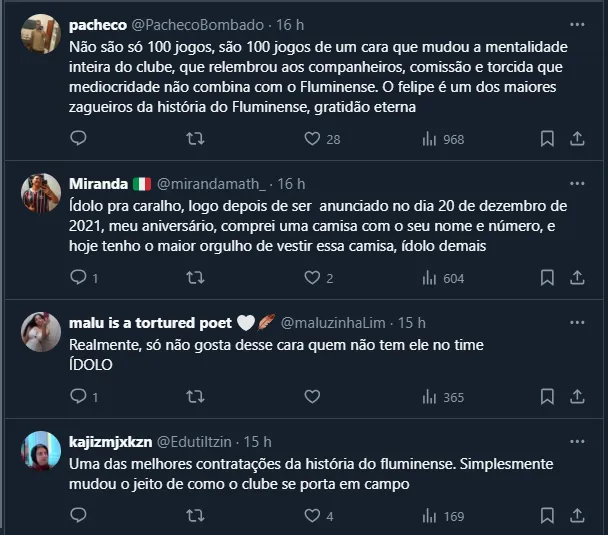
Task: Retweet malu's tweet about ÍDOLO
Action: tap(196, 397)
